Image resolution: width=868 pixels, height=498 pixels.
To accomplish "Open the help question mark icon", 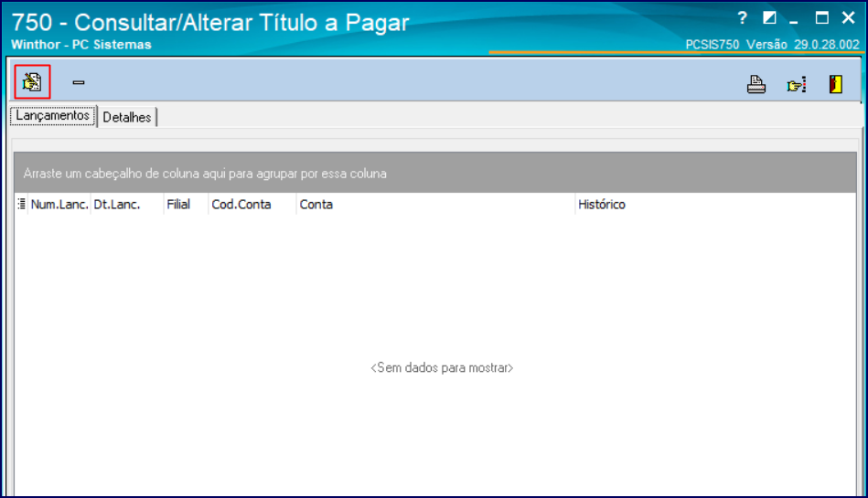I will 743,18.
